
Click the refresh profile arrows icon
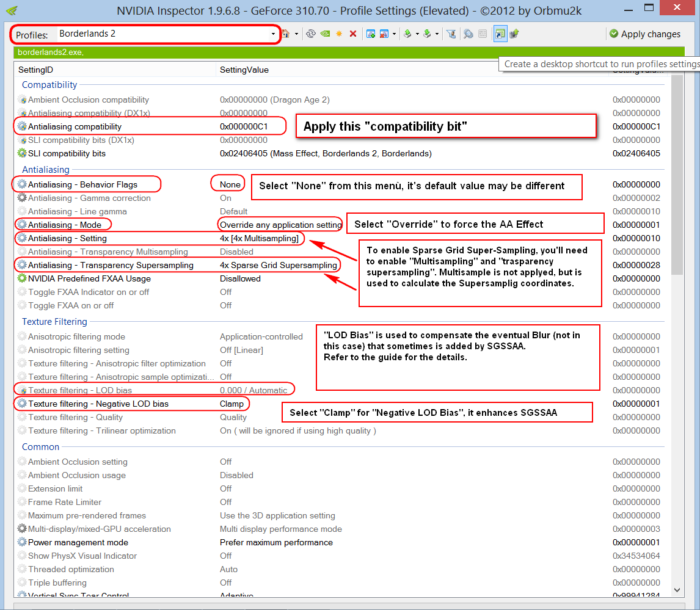pos(311,34)
